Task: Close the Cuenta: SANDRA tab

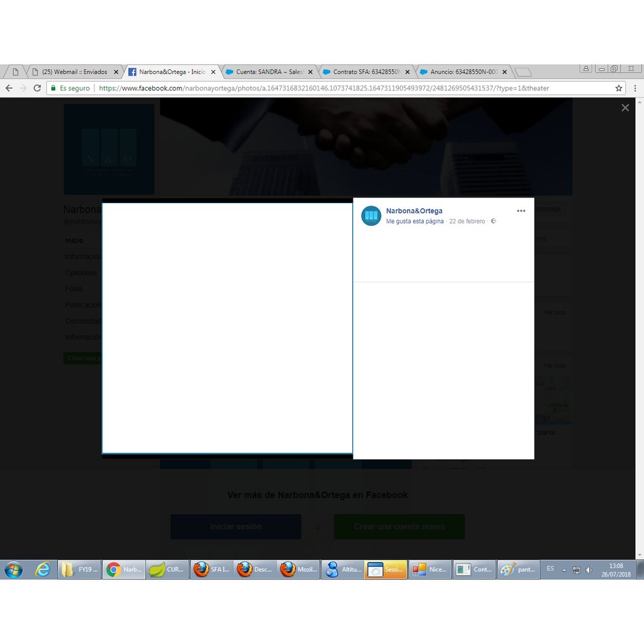Action: 311,72
